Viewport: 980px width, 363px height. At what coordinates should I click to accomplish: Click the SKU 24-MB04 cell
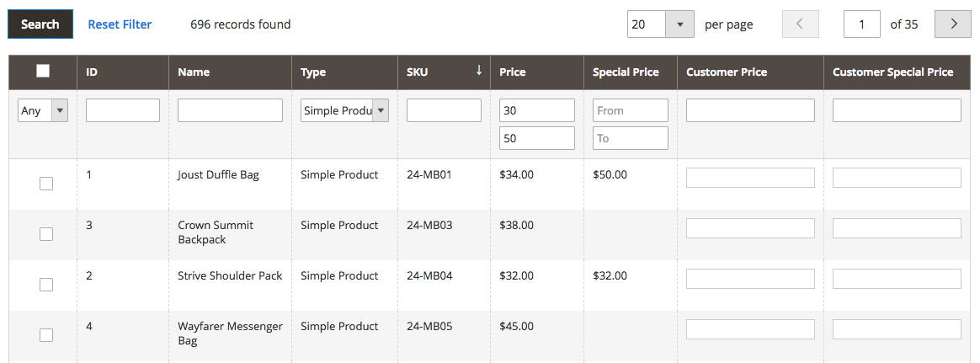point(429,276)
